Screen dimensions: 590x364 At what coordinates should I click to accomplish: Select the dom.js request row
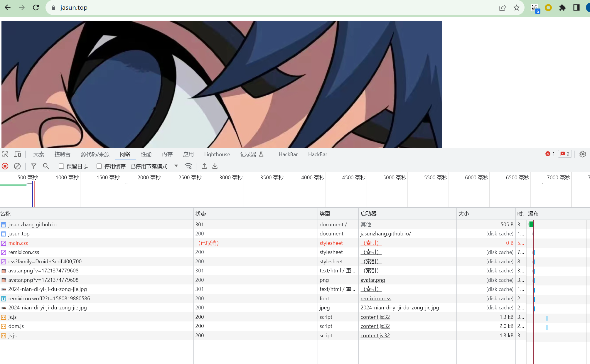coord(295,326)
